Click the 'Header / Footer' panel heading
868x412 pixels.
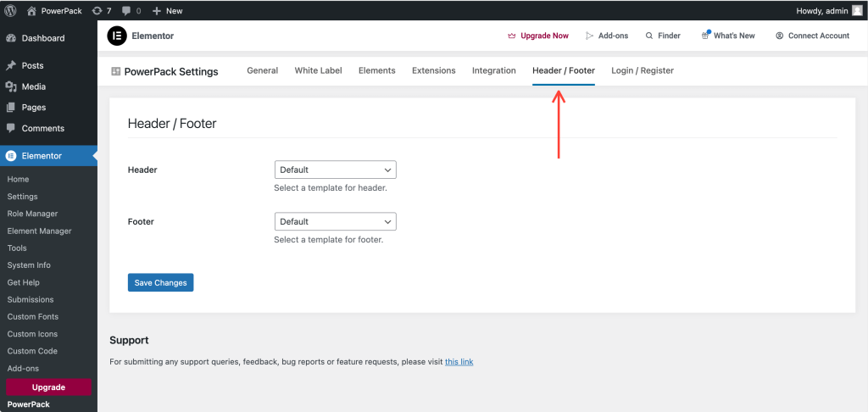point(172,124)
